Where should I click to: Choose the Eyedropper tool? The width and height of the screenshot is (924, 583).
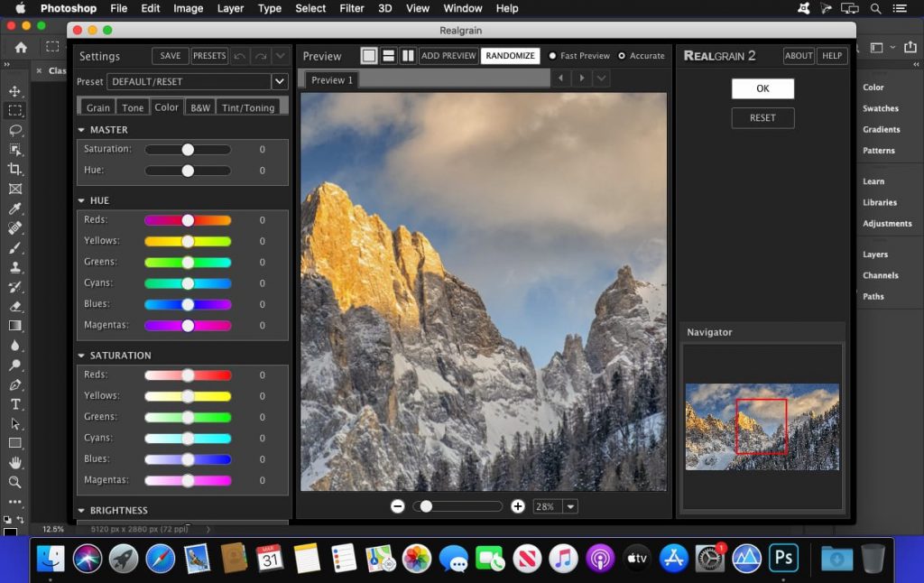15,208
